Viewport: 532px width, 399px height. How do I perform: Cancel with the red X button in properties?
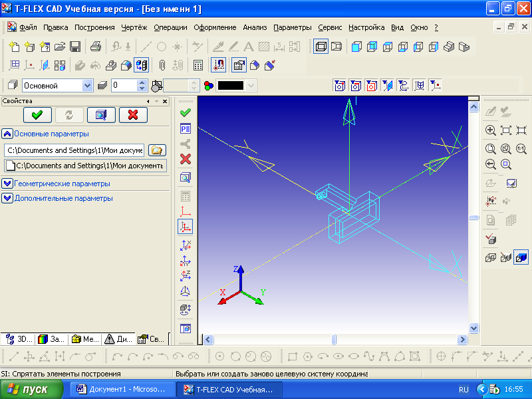tap(133, 115)
